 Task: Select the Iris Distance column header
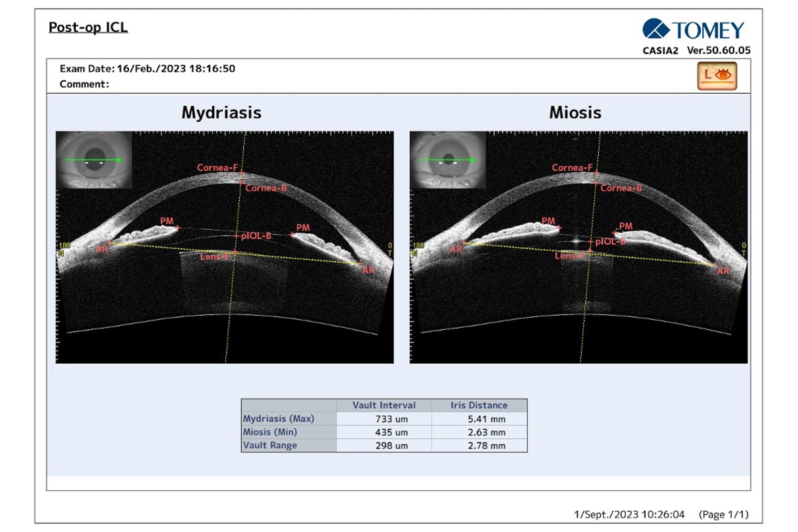tap(479, 405)
